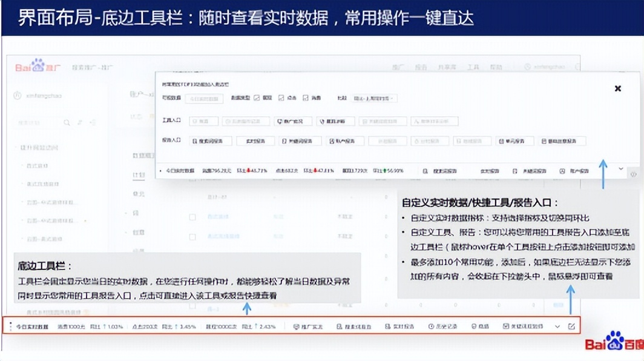
Task: Click 今日实时数据 on the red bottom toolbar
Action: click(x=32, y=326)
